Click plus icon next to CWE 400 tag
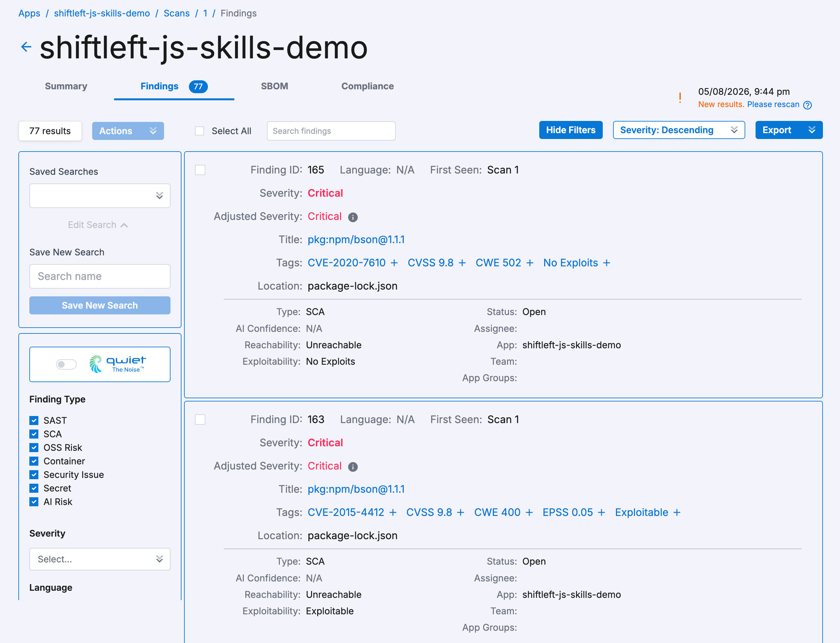840x643 pixels. (529, 512)
